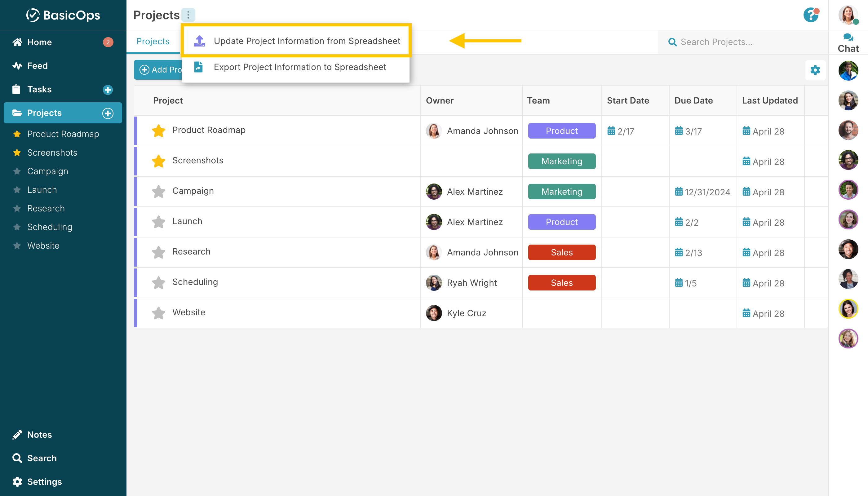
Task: Select Export Project Information to Spreadsheet
Action: tap(299, 67)
